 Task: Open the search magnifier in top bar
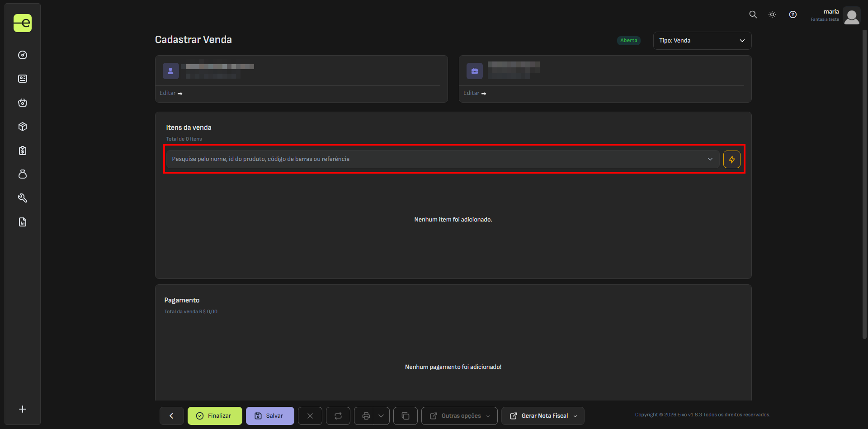pos(753,14)
